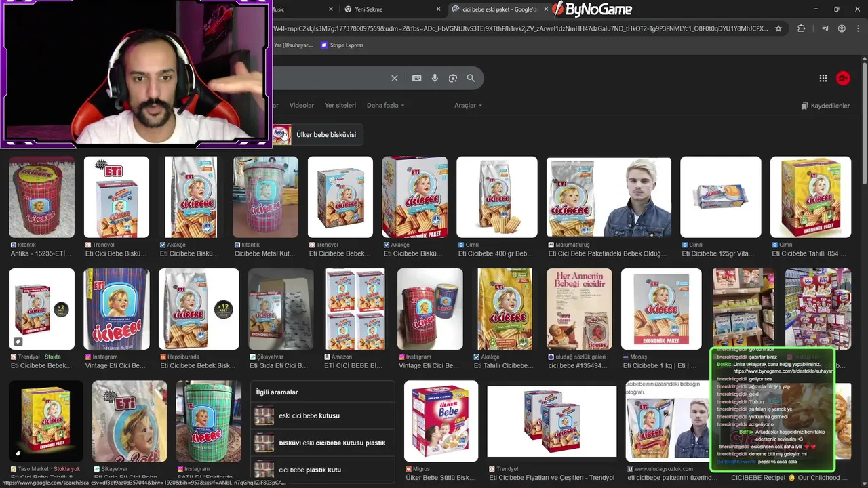Bookmark this page with the star icon
Viewport: 868px width, 488px height.
778,28
